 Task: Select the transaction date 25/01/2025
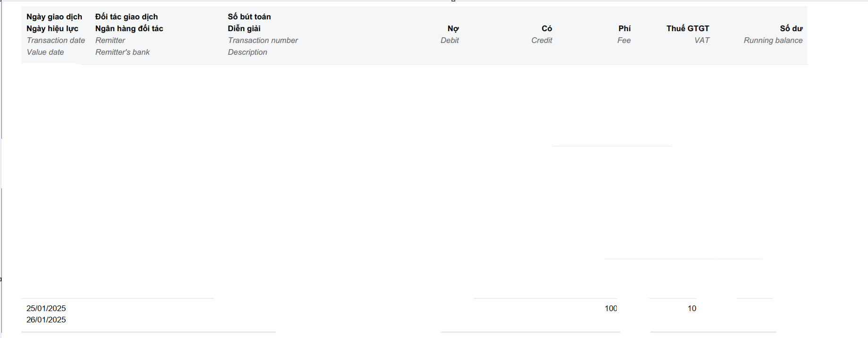(x=46, y=309)
